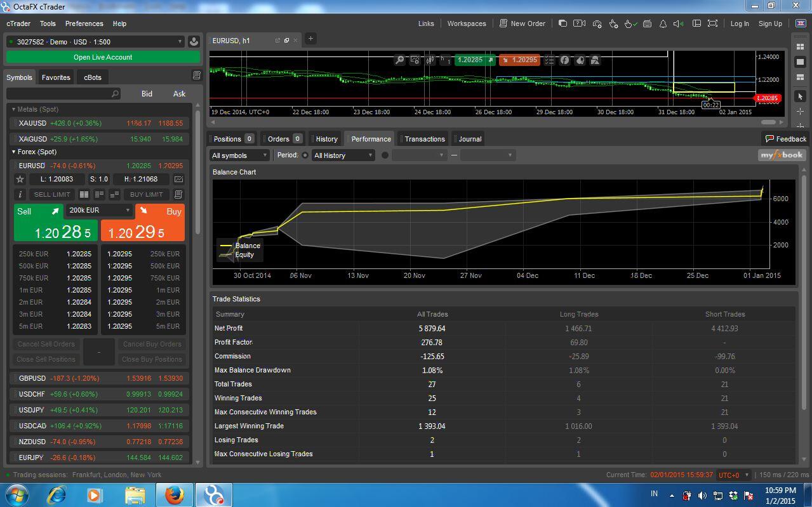Open the language flag selector
The image size is (812, 507).
point(801,23)
